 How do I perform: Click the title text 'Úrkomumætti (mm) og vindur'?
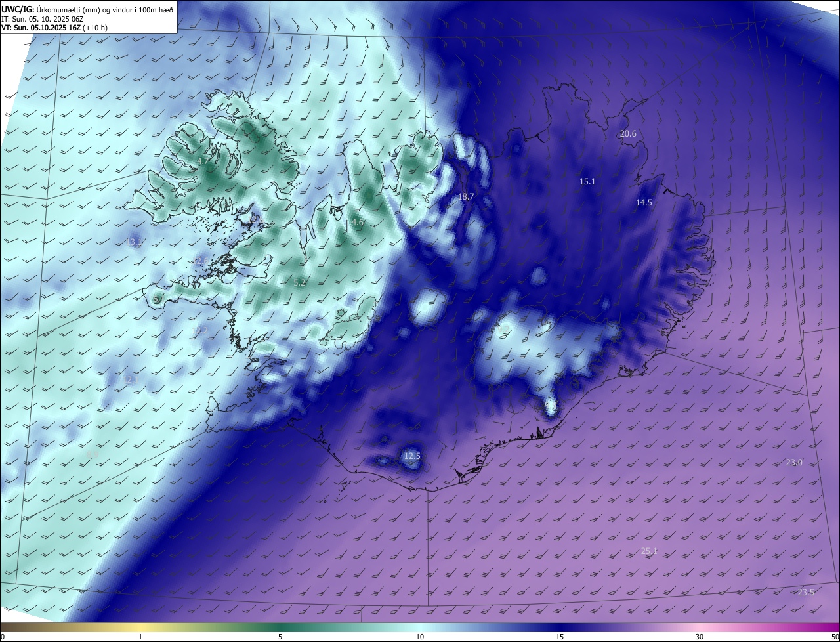coord(83,9)
